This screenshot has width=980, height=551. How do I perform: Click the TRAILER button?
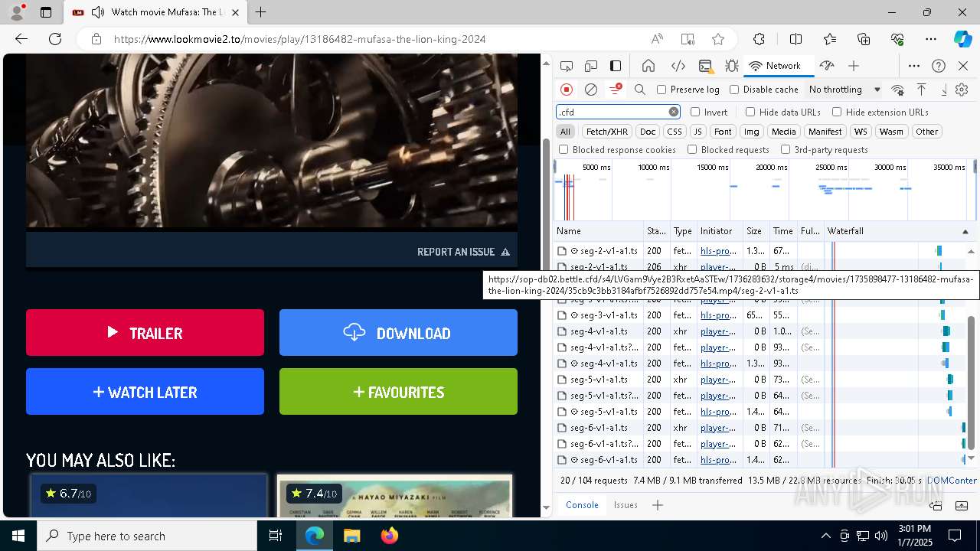(145, 332)
